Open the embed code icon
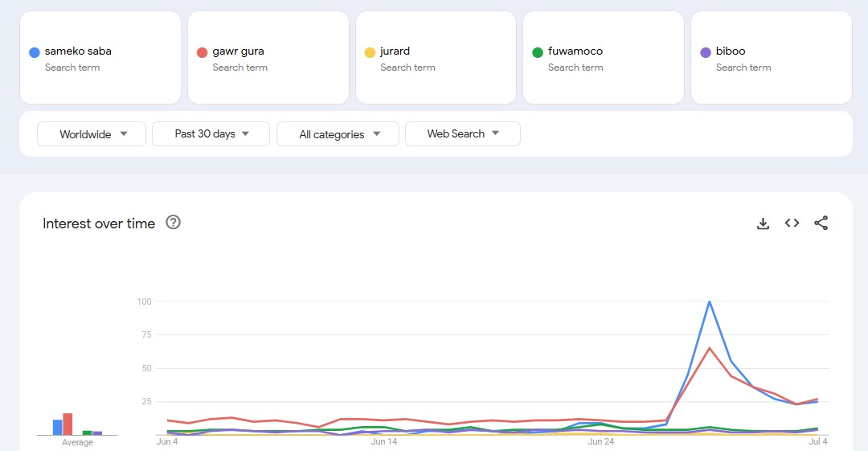The image size is (868, 451). pyautogui.click(x=792, y=223)
